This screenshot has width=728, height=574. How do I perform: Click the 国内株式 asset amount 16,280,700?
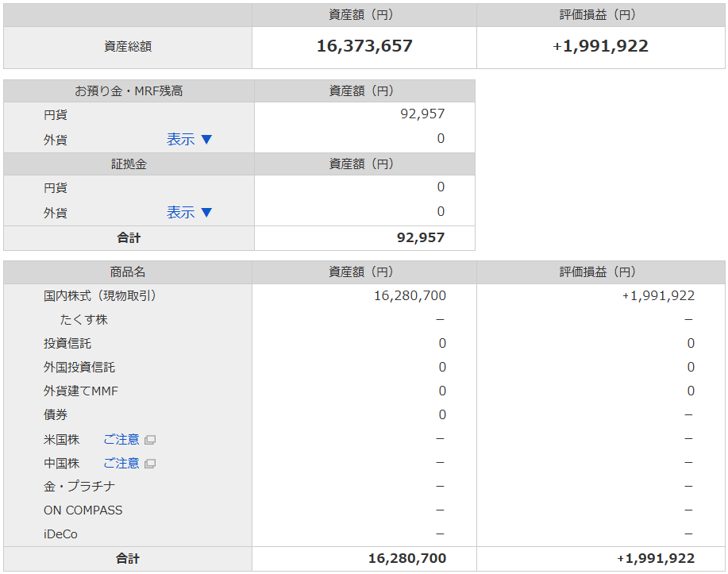[x=410, y=296]
